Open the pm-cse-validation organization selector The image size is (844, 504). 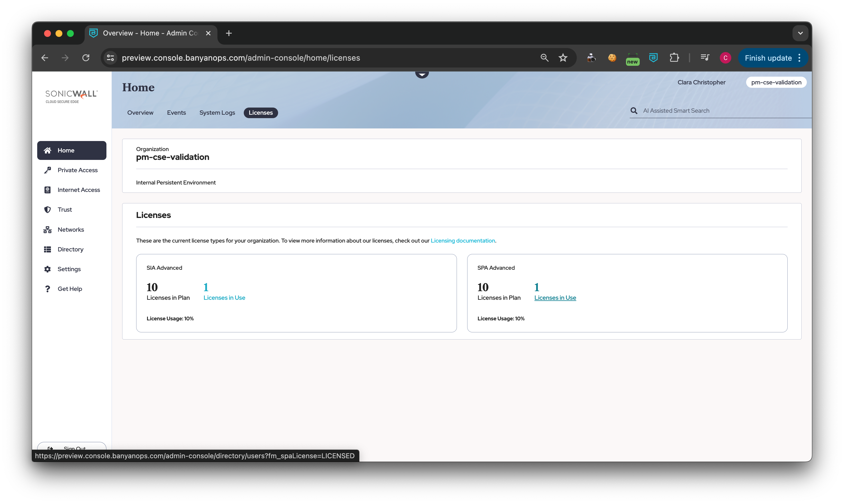tap(776, 82)
